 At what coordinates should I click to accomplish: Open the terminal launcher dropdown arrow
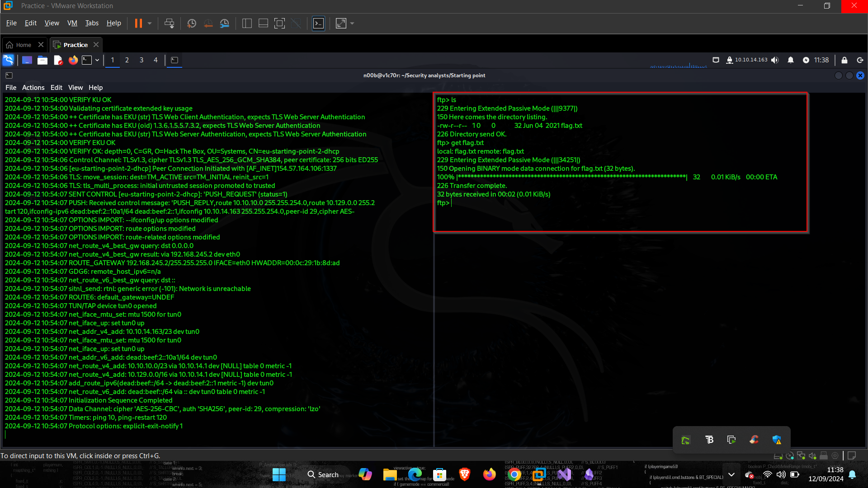tap(97, 60)
